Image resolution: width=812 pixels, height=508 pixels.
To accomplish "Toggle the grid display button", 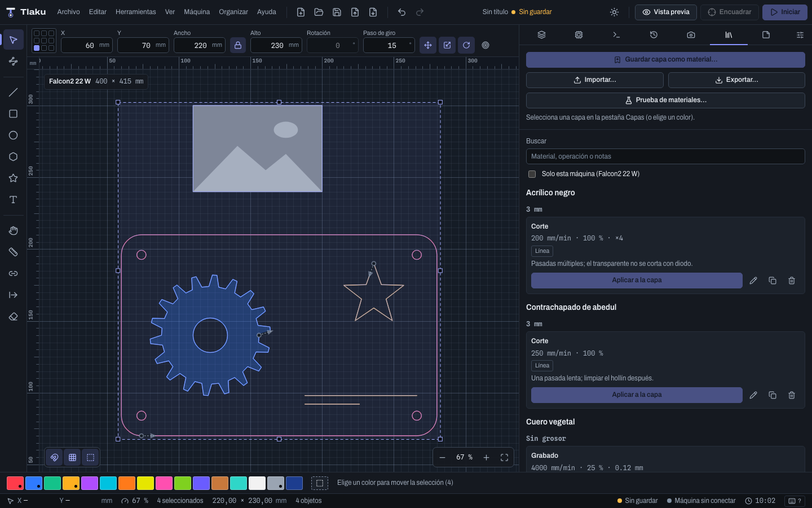I will pos(73,458).
